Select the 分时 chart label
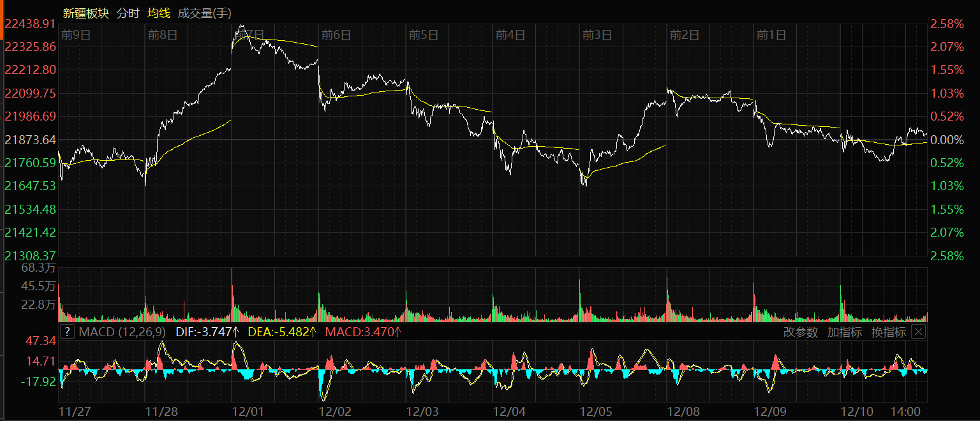Image resolution: width=980 pixels, height=421 pixels. (128, 13)
